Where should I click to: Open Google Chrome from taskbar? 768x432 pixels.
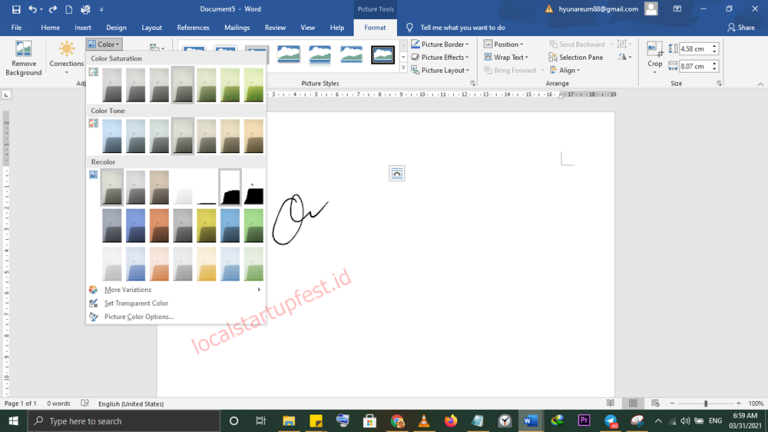click(x=397, y=421)
